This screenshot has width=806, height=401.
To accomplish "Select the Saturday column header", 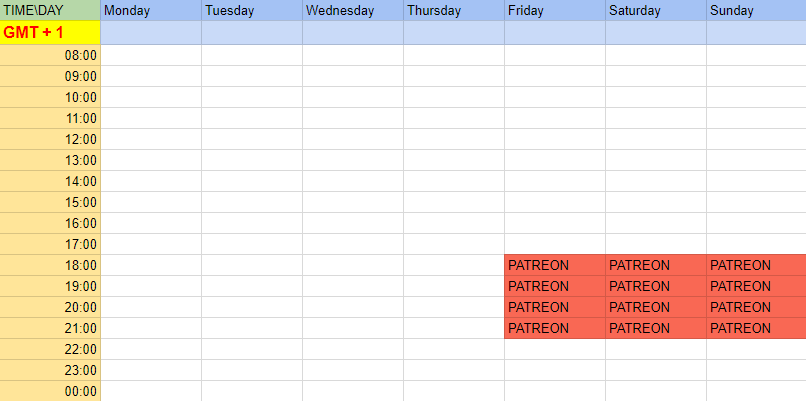I will click(656, 10).
